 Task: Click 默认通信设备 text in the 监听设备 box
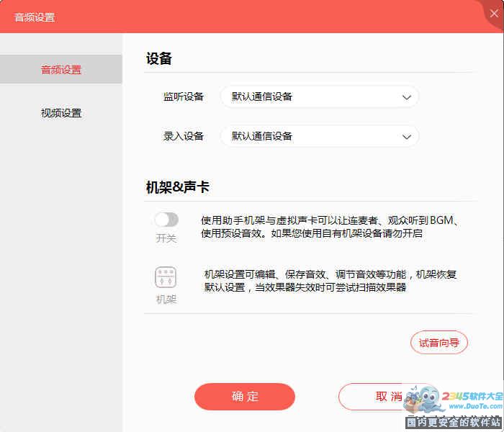click(262, 97)
